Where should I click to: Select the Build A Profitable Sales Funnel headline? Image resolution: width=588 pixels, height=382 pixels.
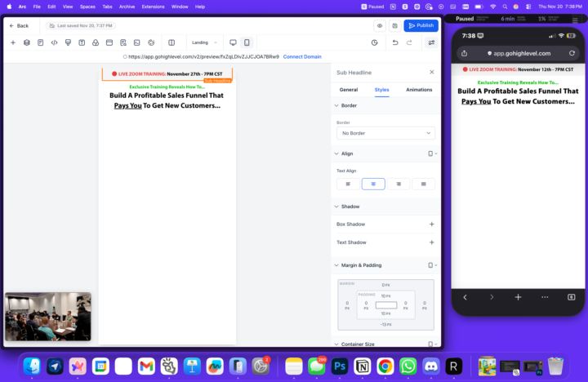point(167,100)
